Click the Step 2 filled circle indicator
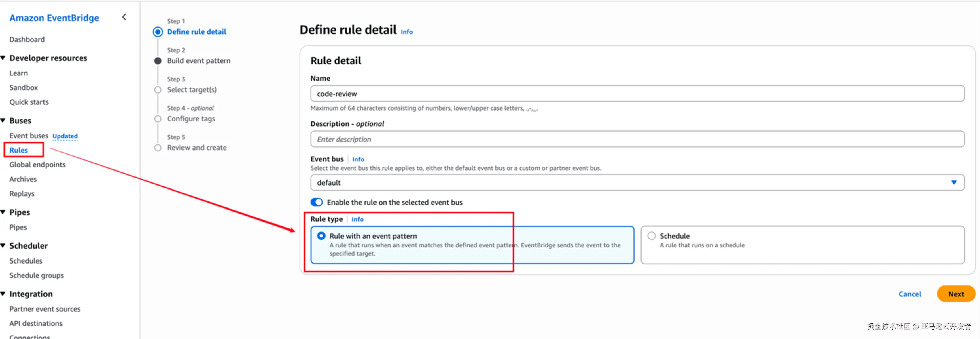Image resolution: width=980 pixels, height=339 pixels. coord(158,61)
